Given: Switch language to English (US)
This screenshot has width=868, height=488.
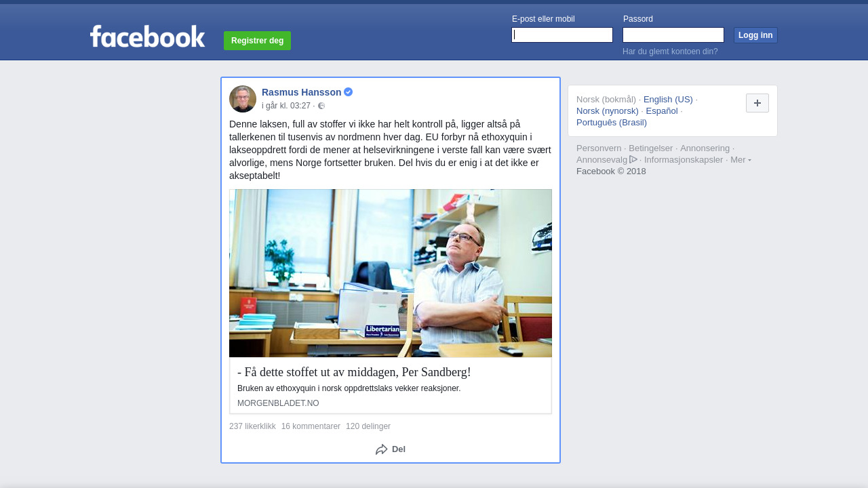Looking at the screenshot, I should tap(668, 100).
